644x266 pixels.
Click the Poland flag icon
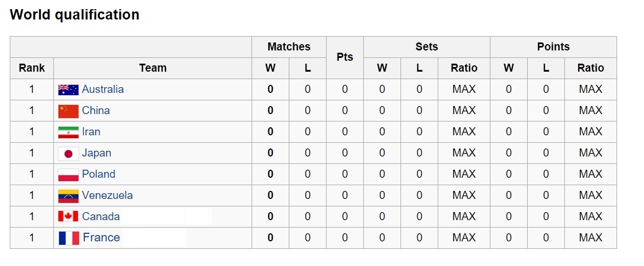(68, 174)
